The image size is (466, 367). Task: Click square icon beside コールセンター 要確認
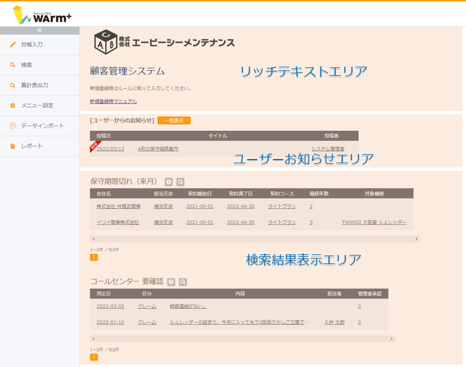[x=171, y=282]
